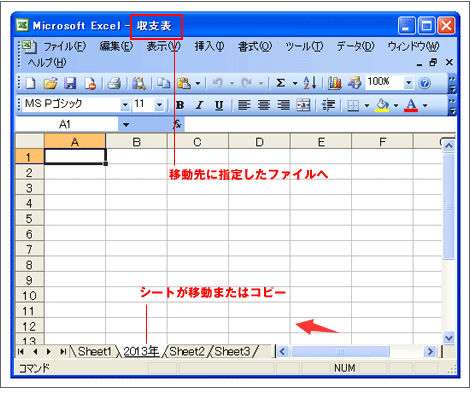This screenshot has height=393, width=476.
Task: Open the データ(D) menu
Action: point(355,46)
